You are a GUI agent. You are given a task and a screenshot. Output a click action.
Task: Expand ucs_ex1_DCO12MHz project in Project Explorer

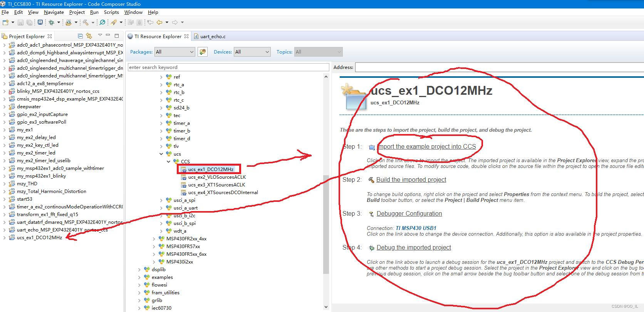[4, 237]
